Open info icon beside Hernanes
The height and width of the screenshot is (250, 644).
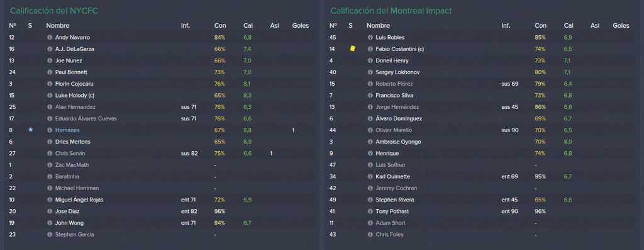tap(50, 130)
